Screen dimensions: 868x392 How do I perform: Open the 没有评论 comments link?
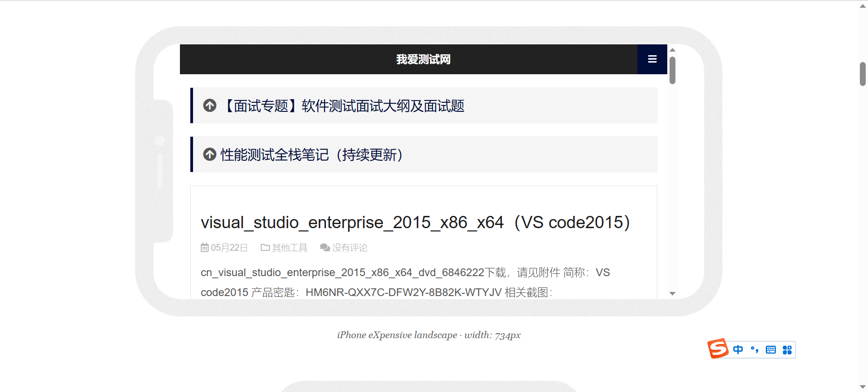pyautogui.click(x=350, y=248)
